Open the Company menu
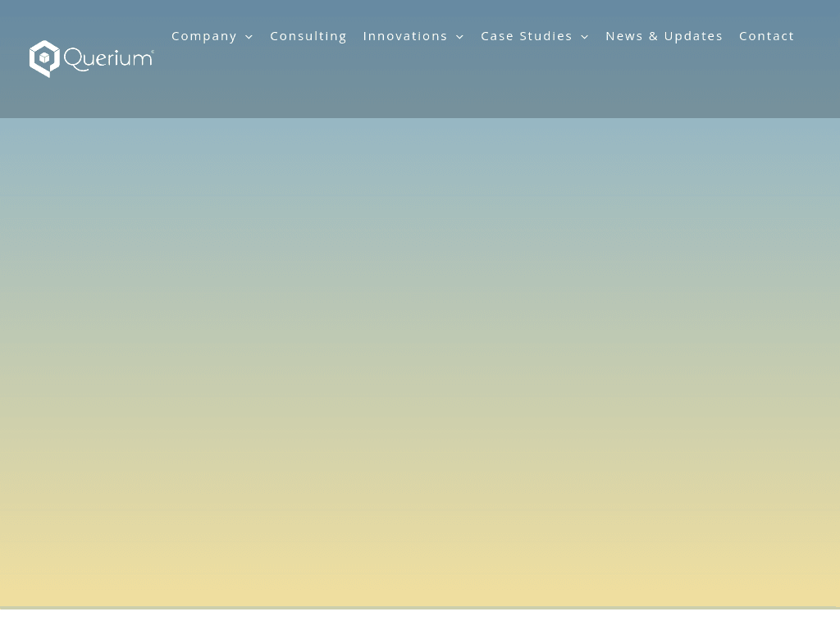 (x=204, y=36)
